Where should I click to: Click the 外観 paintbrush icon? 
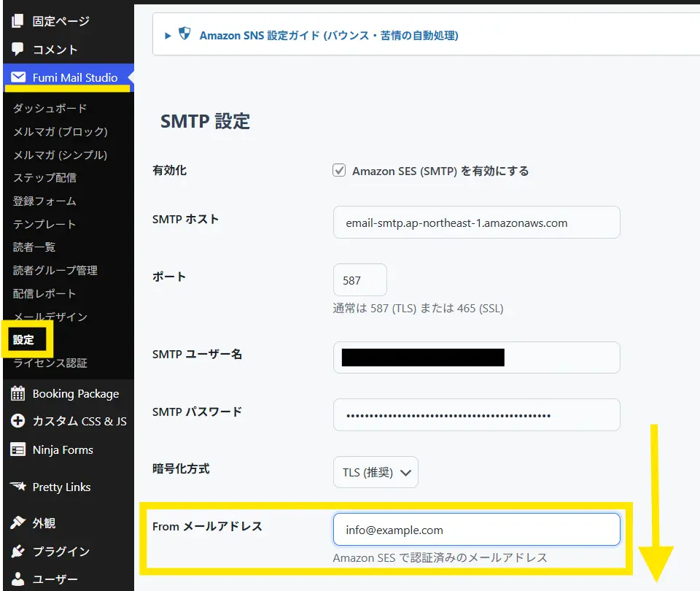coord(18,523)
